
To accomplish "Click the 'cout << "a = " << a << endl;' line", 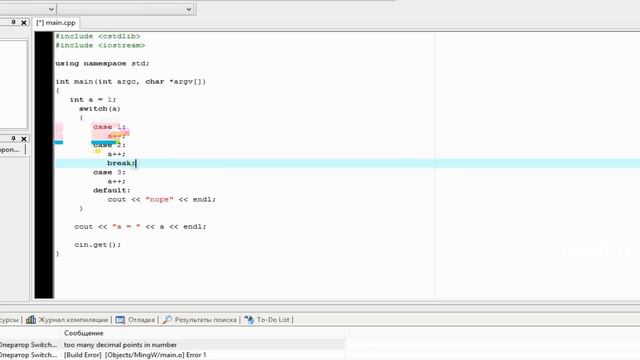I will [140, 227].
